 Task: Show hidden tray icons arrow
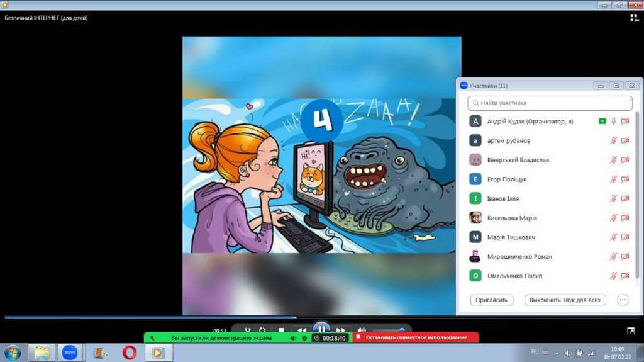click(557, 353)
